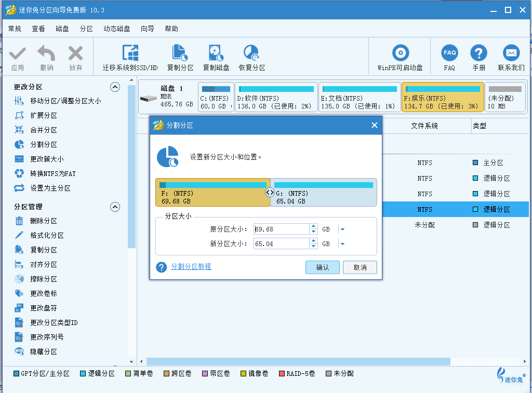
Task: Click Change Drive Letter (更改盘符) in sidebar
Action: (44, 308)
